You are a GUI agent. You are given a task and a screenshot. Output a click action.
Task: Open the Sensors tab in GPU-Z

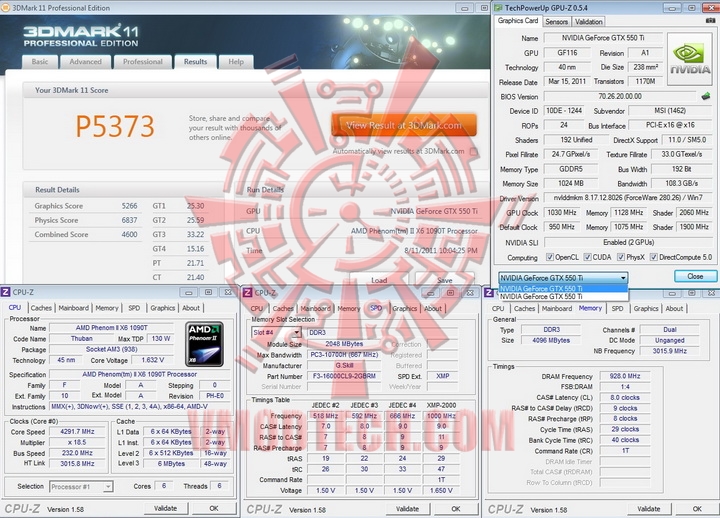[x=557, y=22]
